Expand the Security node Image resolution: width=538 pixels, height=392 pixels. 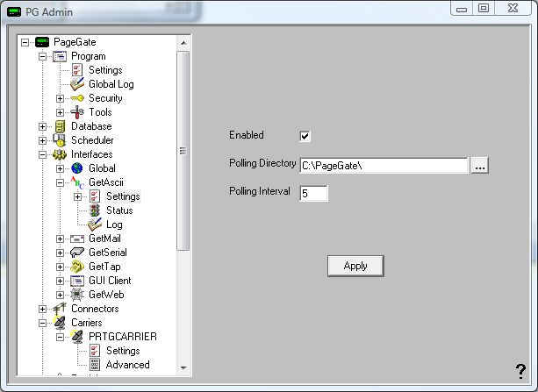coord(60,98)
